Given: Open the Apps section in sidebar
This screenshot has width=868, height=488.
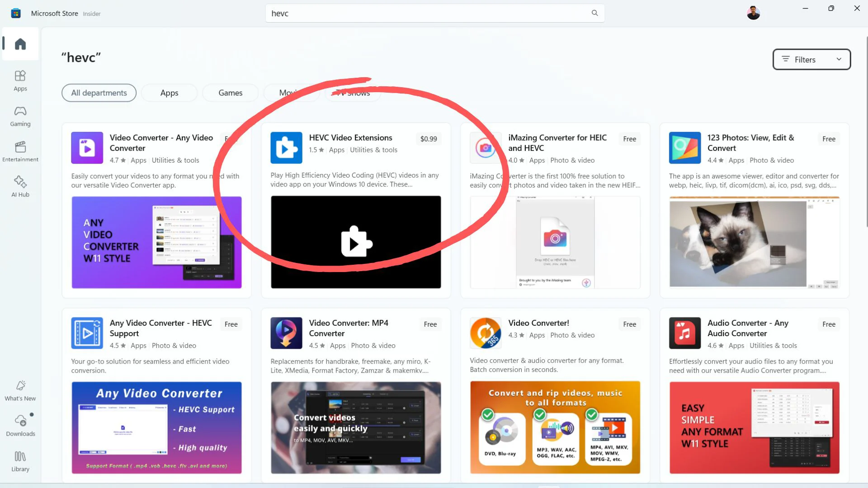Looking at the screenshot, I should click(20, 80).
